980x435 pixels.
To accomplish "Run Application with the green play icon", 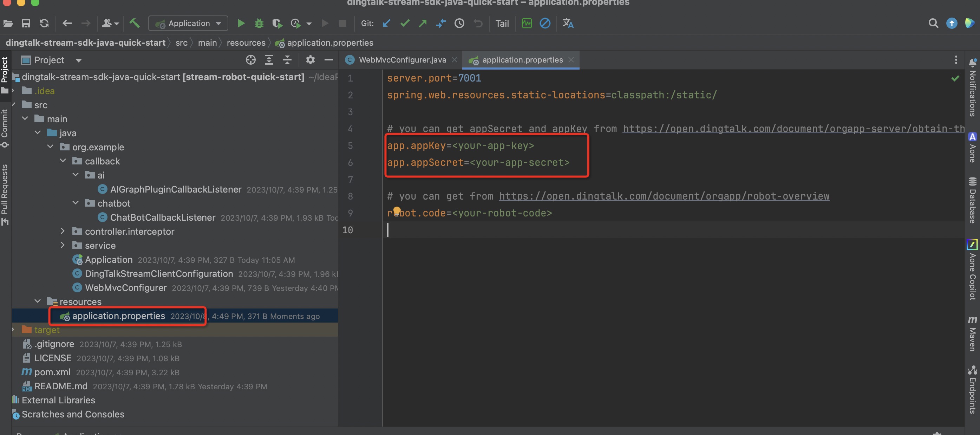I will [x=241, y=24].
